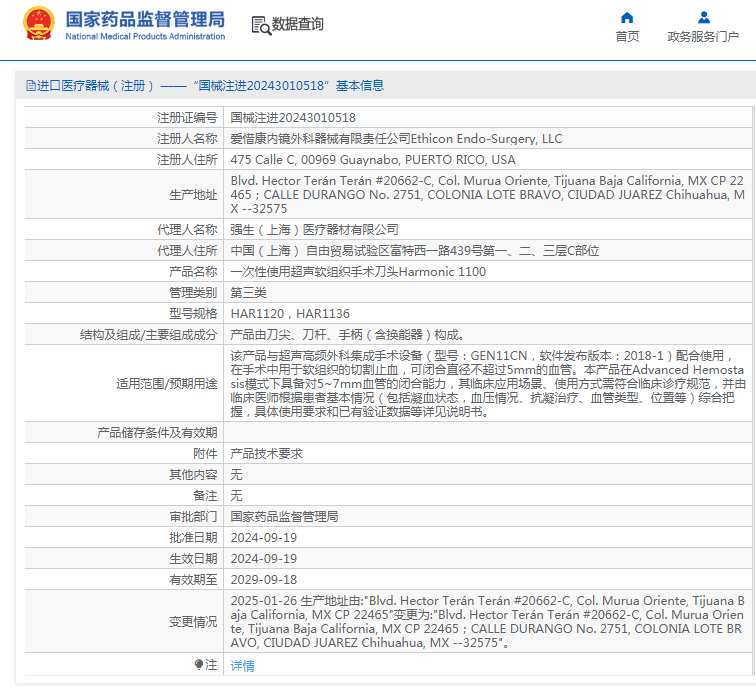Click 国家药品监督管理局 site title
Screen dimensions: 756x687
coord(145,19)
